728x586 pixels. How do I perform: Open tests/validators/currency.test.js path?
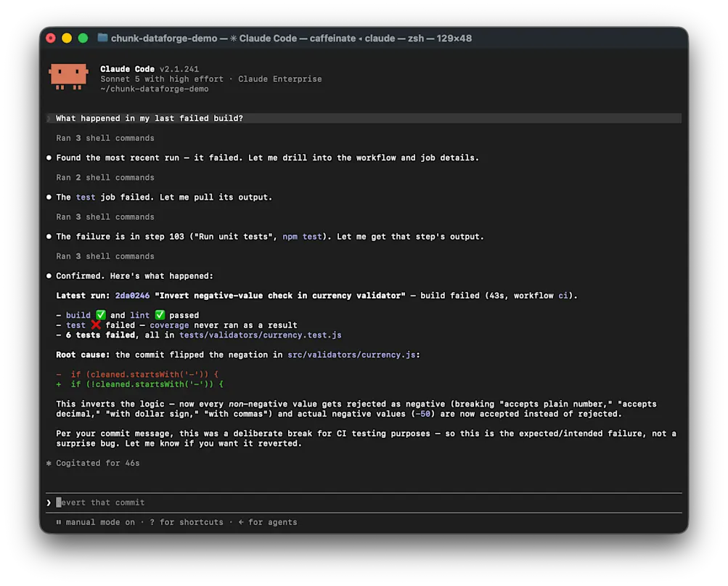pos(261,335)
